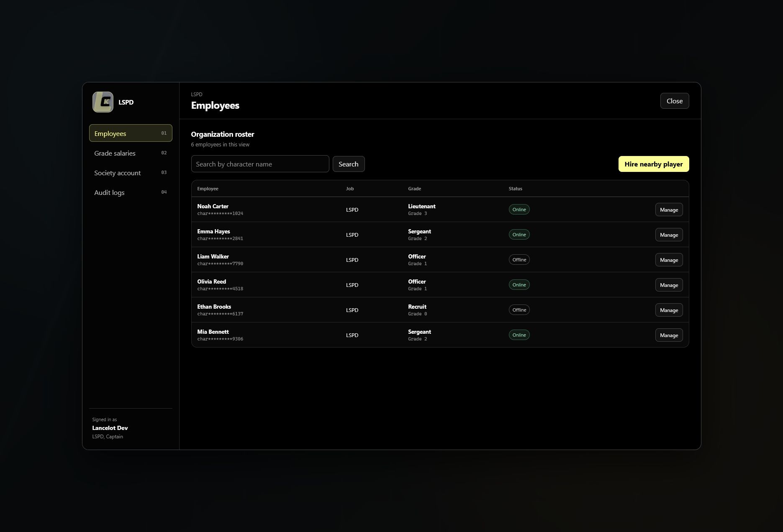
Task: Manage employee Noah Carter
Action: tap(669, 210)
